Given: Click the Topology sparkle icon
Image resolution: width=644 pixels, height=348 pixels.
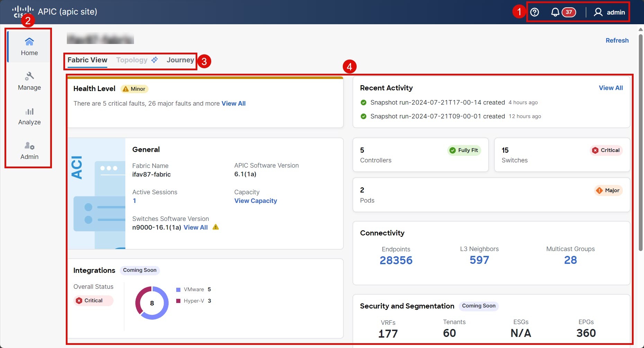Looking at the screenshot, I should 154,60.
